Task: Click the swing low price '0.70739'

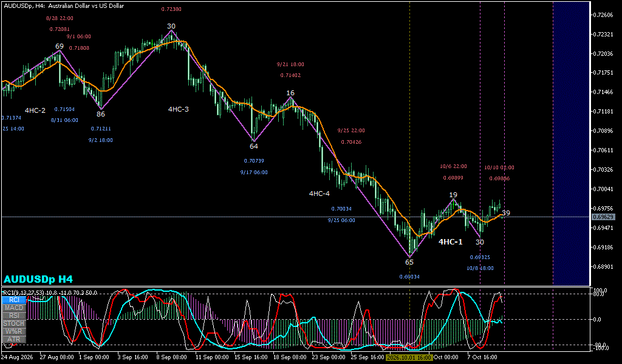Action: coord(254,161)
